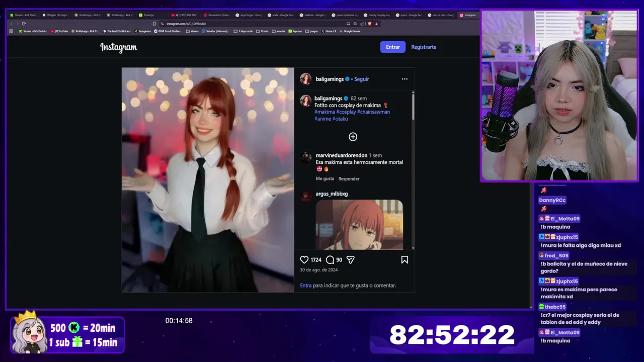The width and height of the screenshot is (644, 362).
Task: Click the 1724 likes count
Action: pos(316,260)
